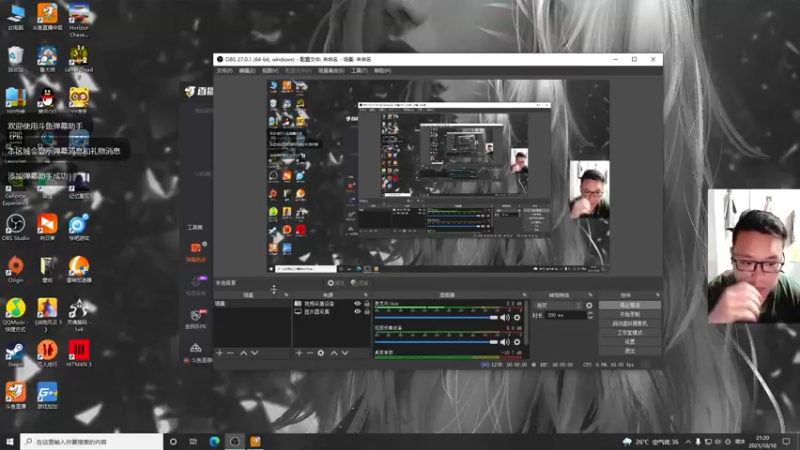Viewport: 800px width, 450px height.
Task: Pop out the Controls dock panel
Action: (657, 295)
